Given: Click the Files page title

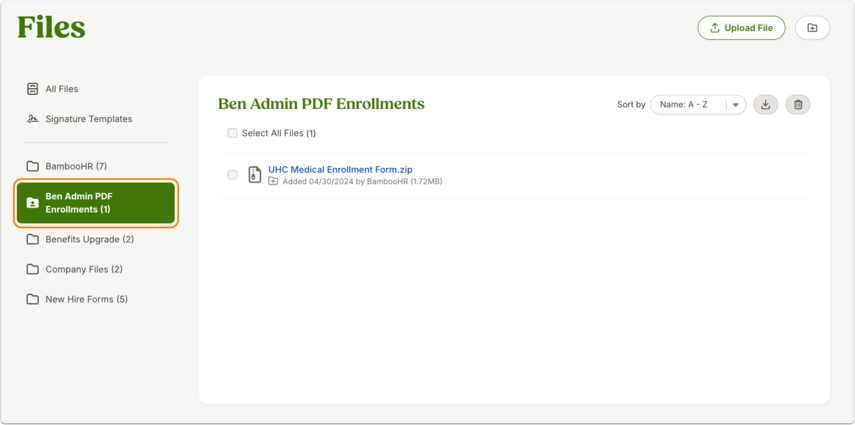Looking at the screenshot, I should pyautogui.click(x=51, y=27).
